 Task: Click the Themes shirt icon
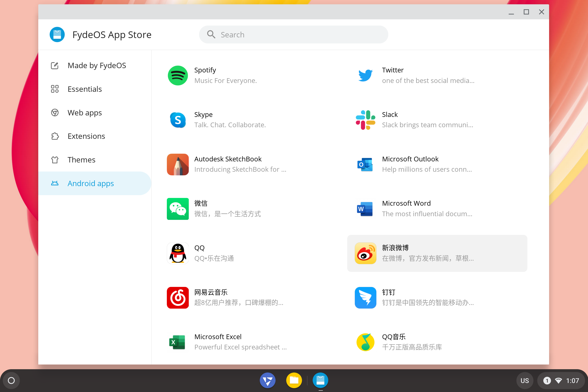(x=55, y=160)
